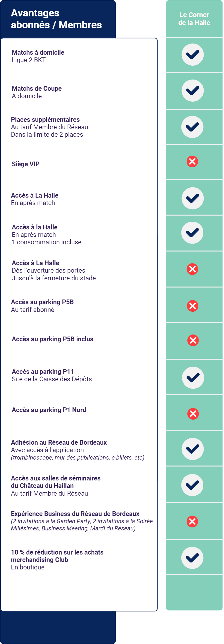
Task: Select the Le Corner de la Halle column header
Action: (194, 19)
